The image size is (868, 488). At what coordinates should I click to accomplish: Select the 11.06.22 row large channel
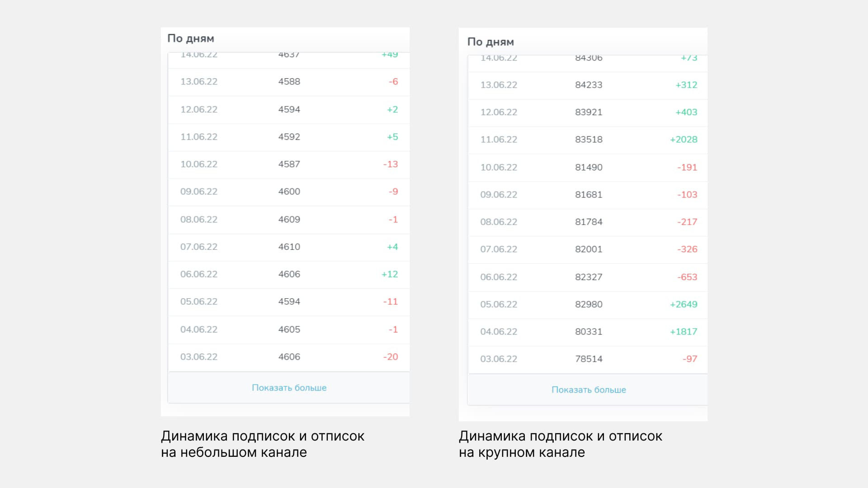(587, 140)
